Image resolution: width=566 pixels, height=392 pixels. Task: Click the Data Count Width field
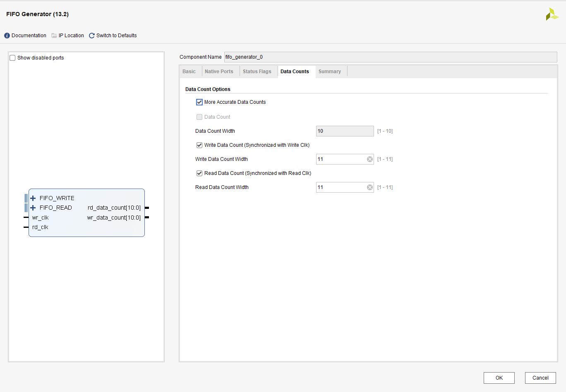pyautogui.click(x=345, y=131)
